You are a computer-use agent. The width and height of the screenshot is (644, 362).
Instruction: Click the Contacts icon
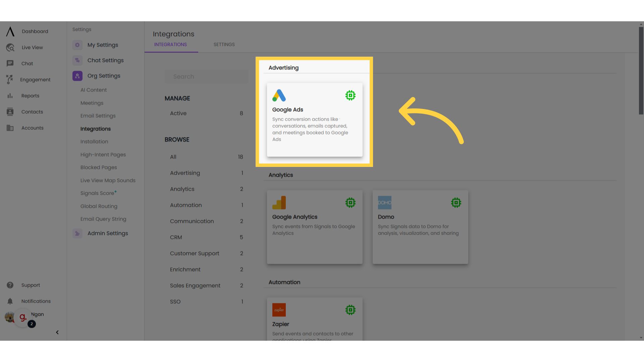(x=10, y=112)
